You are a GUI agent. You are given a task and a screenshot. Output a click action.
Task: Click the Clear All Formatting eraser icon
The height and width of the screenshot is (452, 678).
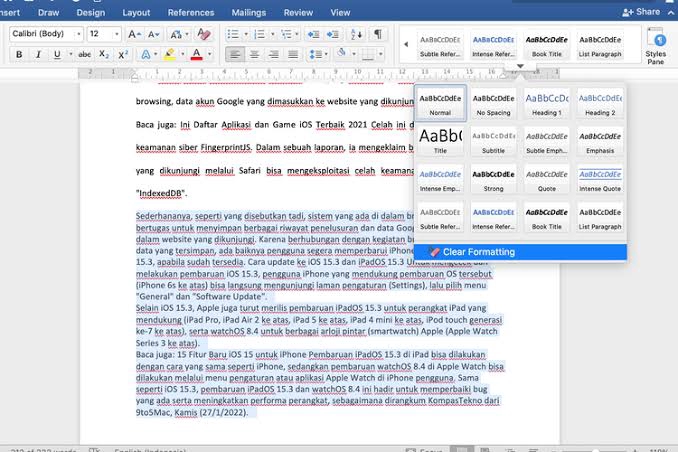coord(204,34)
